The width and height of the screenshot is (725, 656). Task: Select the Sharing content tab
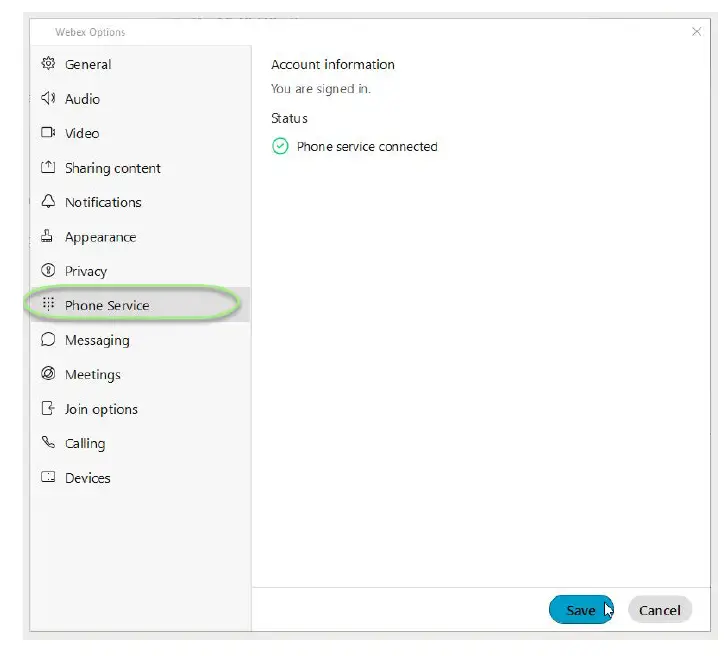141,168
